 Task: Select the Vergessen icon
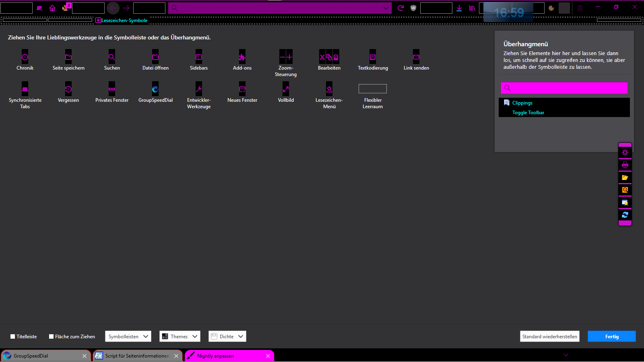[68, 89]
